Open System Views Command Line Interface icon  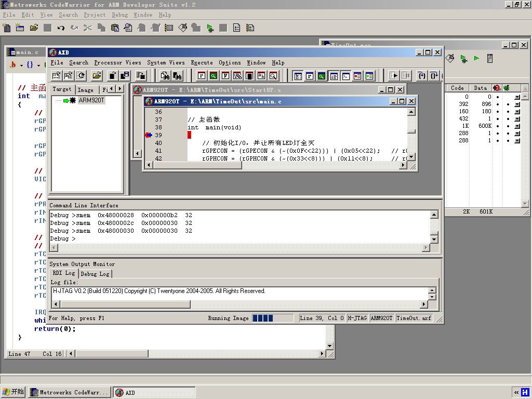[x=345, y=76]
